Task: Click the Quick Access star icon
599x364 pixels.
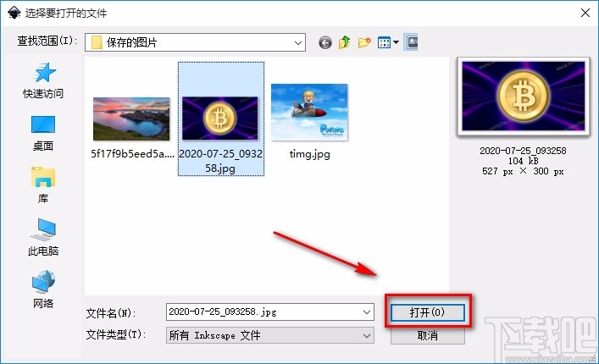Action: pyautogui.click(x=44, y=73)
